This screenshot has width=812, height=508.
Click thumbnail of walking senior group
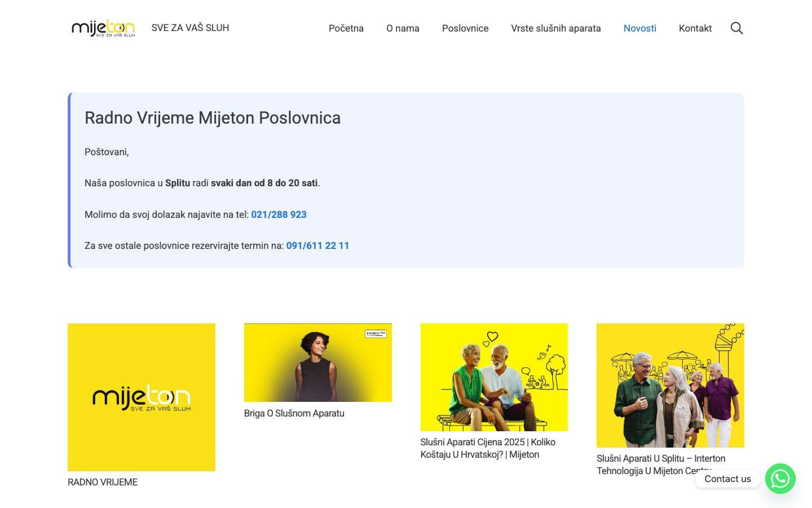670,386
